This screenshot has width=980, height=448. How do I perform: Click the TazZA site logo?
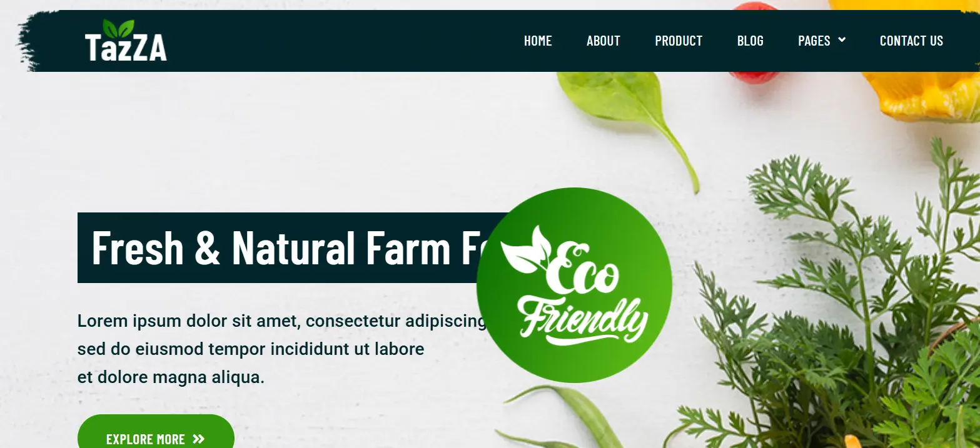(x=126, y=41)
